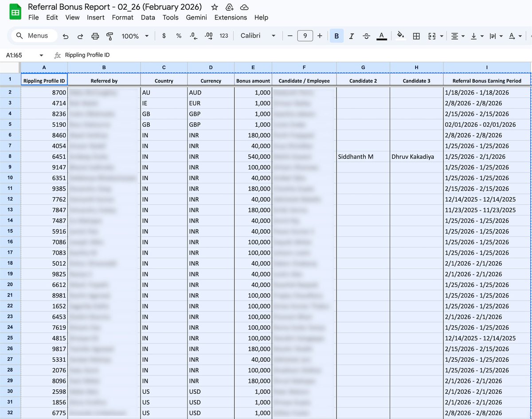Format as currency with dollar icon
532x419 pixels.
164,36
